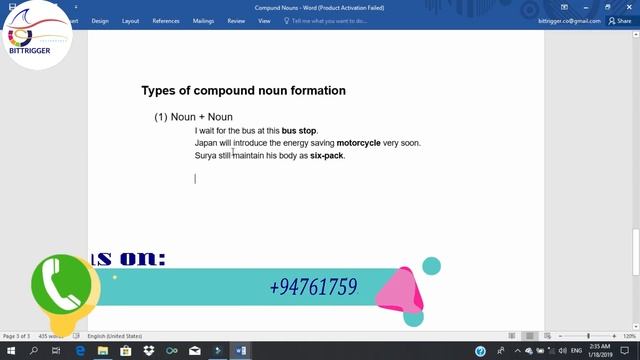Image resolution: width=640 pixels, height=360 pixels.
Task: Open the Mailings tab
Action: pos(203,21)
